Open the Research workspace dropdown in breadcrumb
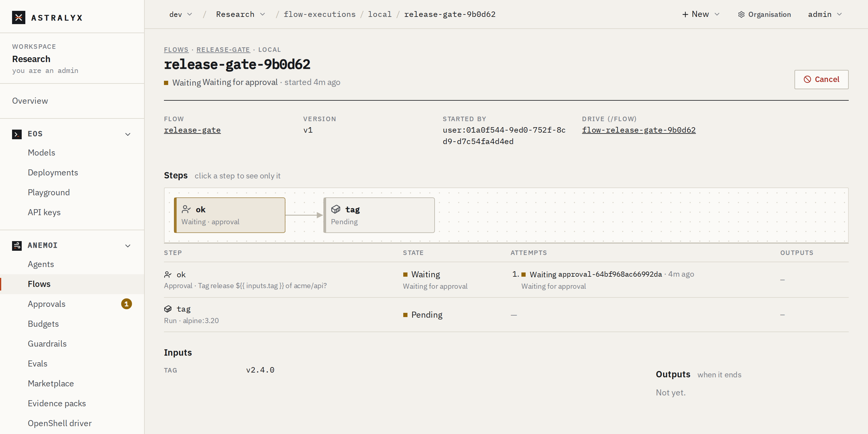 [240, 14]
